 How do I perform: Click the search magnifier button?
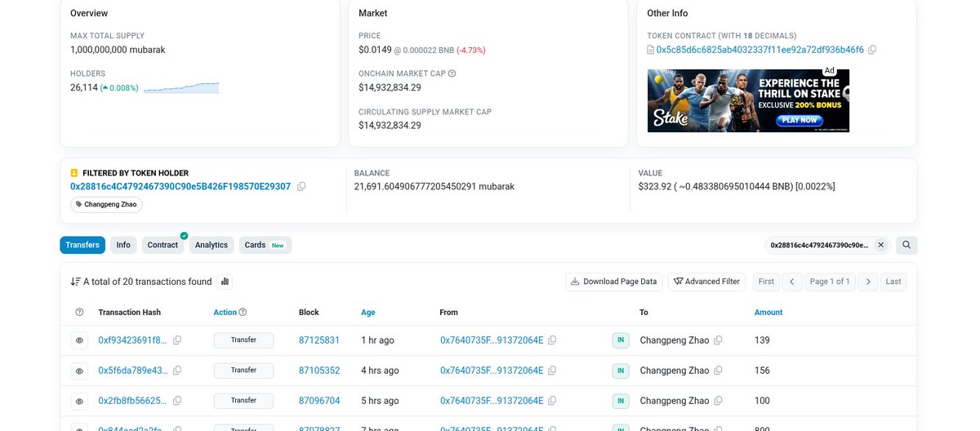pyautogui.click(x=906, y=245)
